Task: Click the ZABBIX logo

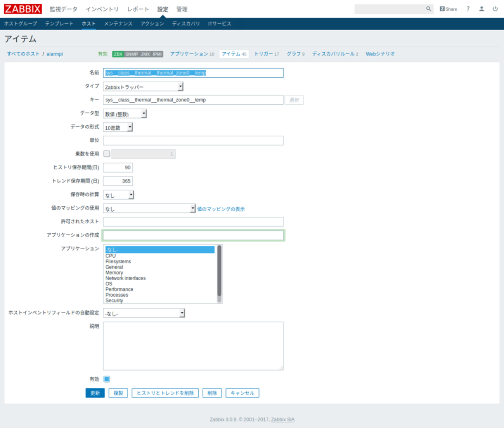Action: pos(23,9)
